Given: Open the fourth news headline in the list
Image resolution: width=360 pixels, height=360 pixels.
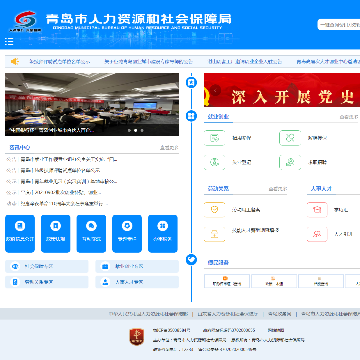Looking at the screenshot, I should (61, 192).
